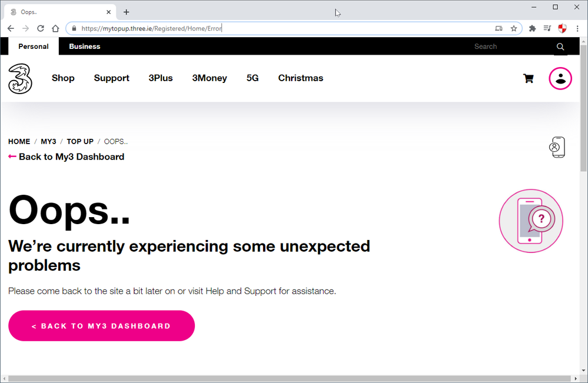Click the search magnifier icon
Screen dimensions: 588x383
560,46
